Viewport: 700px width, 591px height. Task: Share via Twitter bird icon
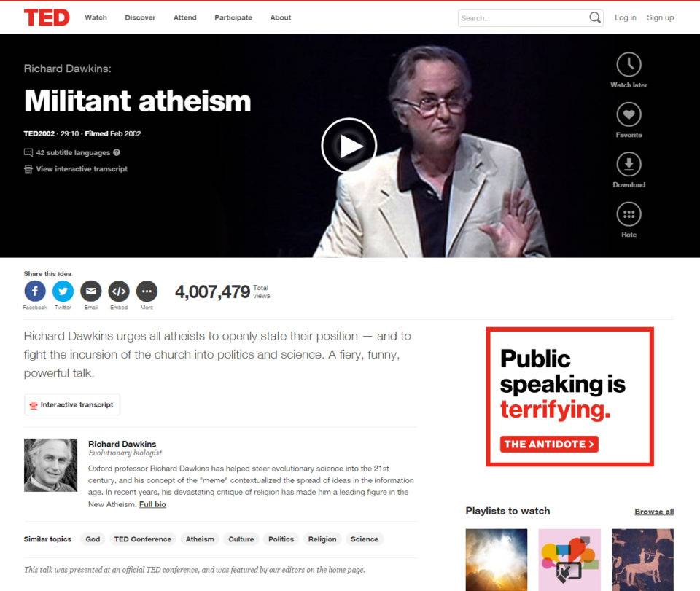tap(63, 291)
